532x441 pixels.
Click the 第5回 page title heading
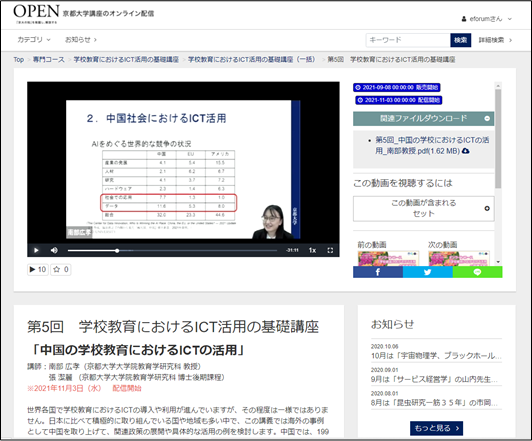click(173, 327)
